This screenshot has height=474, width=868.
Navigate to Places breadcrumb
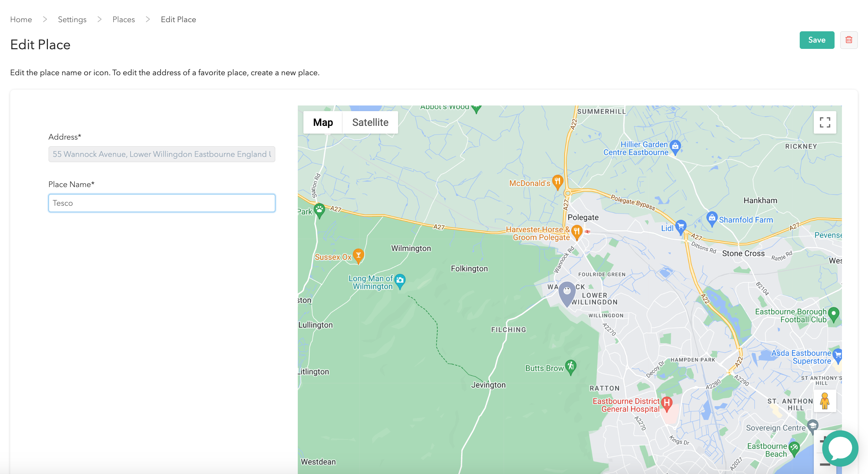(x=124, y=19)
